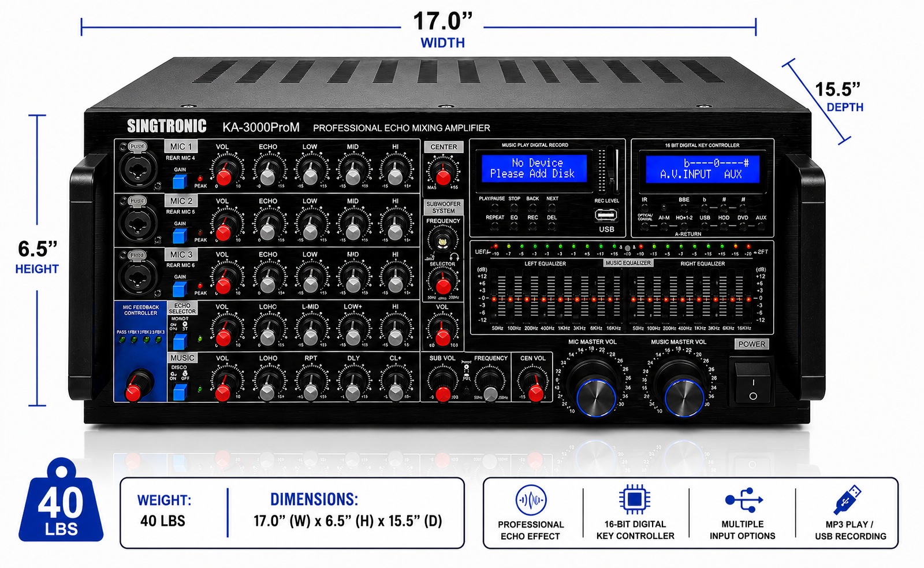Click the 'WEIGHT: 40 LBS' text
The image size is (924, 568).
click(164, 511)
